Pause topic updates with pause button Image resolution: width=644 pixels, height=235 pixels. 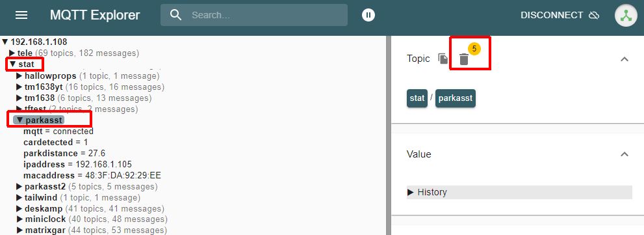(x=368, y=15)
